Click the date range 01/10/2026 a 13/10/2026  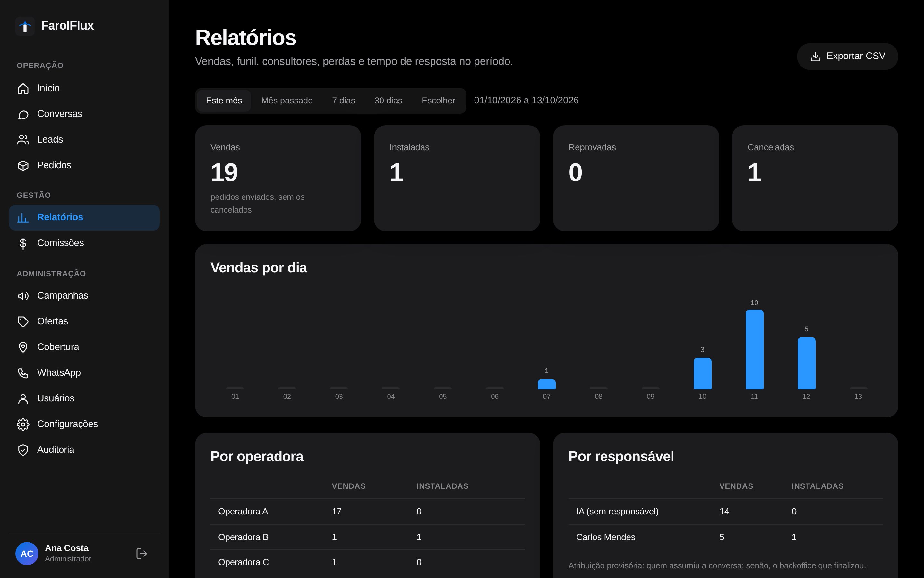pyautogui.click(x=526, y=100)
